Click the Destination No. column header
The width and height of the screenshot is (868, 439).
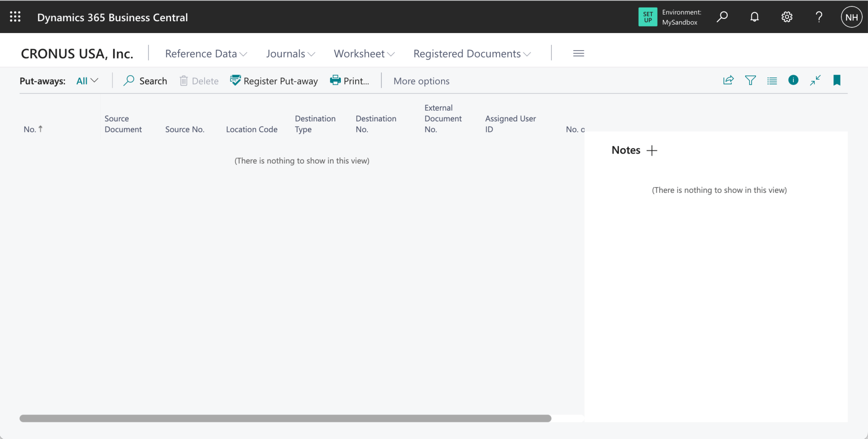coord(376,124)
